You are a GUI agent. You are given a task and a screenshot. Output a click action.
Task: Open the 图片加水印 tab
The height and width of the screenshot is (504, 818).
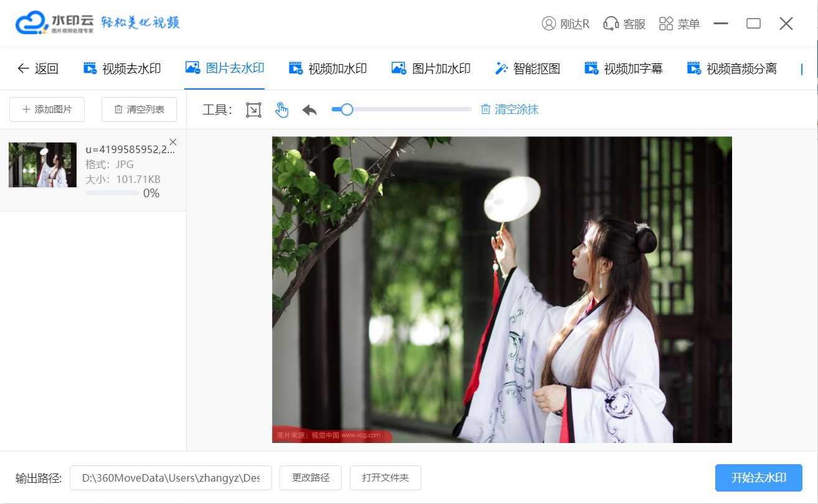(x=431, y=68)
